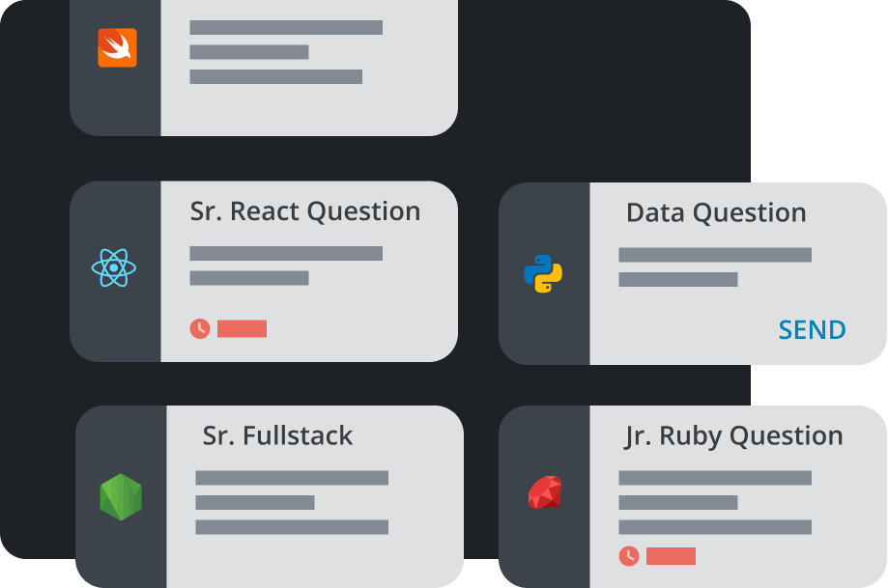Click the Jr. Ruby Question title
This screenshot has width=888, height=588.
click(x=732, y=435)
